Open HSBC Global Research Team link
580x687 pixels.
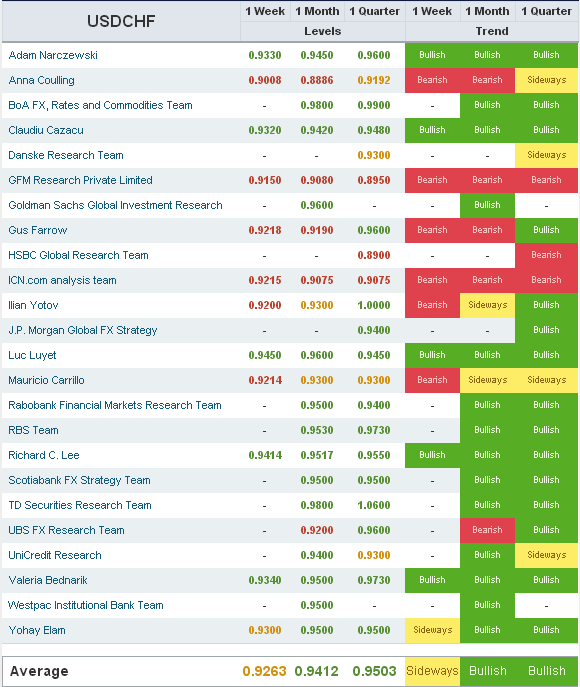tap(78, 255)
